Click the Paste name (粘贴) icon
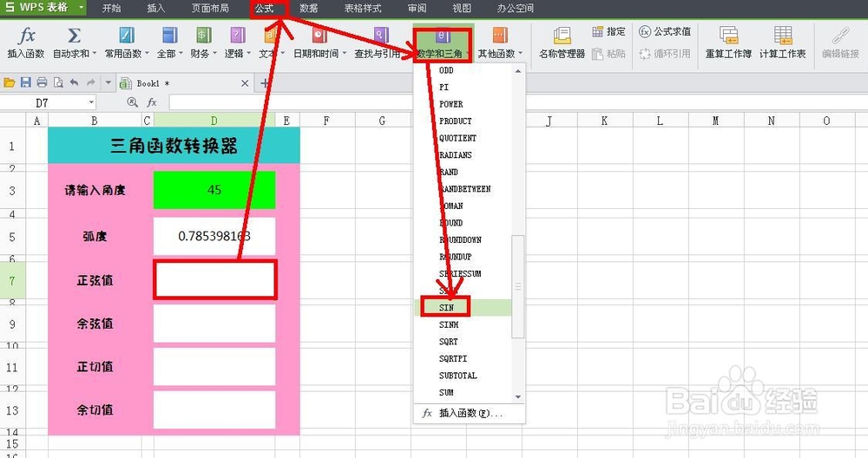Viewport: 868px width, 458px height. [x=597, y=54]
